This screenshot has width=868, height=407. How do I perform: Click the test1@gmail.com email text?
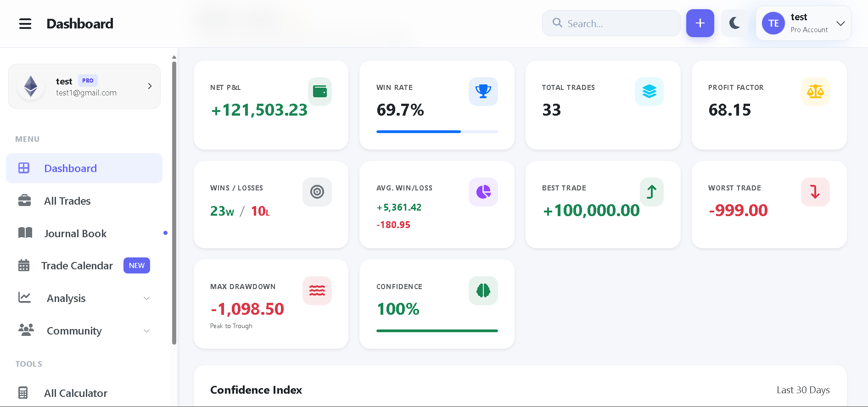point(86,93)
